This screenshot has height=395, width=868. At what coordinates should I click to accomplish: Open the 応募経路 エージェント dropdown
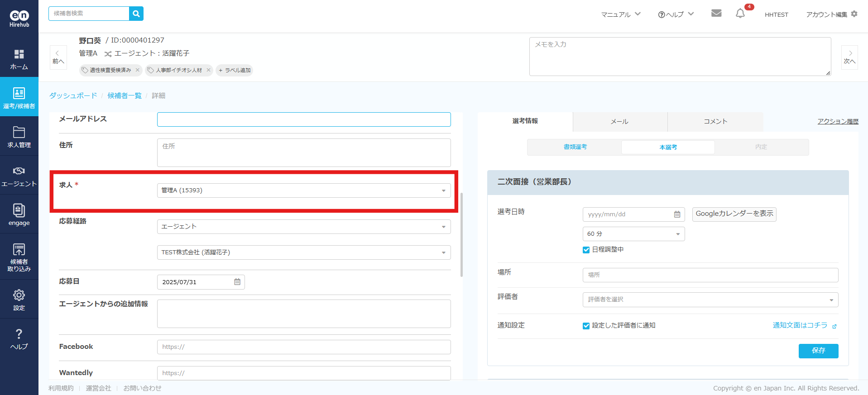point(303,227)
